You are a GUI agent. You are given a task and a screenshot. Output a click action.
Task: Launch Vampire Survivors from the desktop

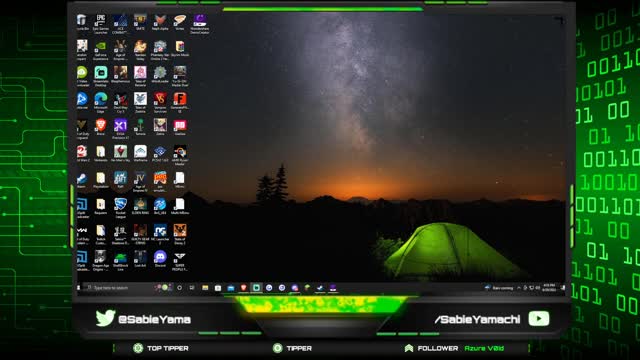pos(160,102)
